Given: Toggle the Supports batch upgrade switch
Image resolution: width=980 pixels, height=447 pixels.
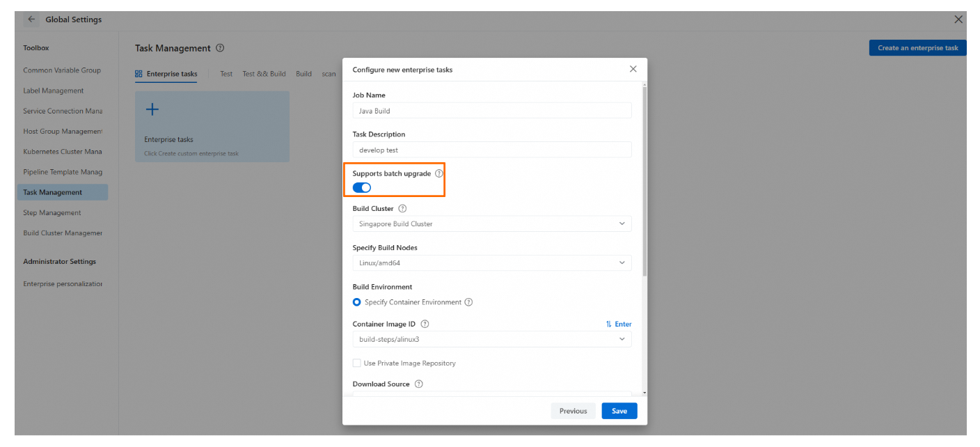Looking at the screenshot, I should [x=362, y=187].
